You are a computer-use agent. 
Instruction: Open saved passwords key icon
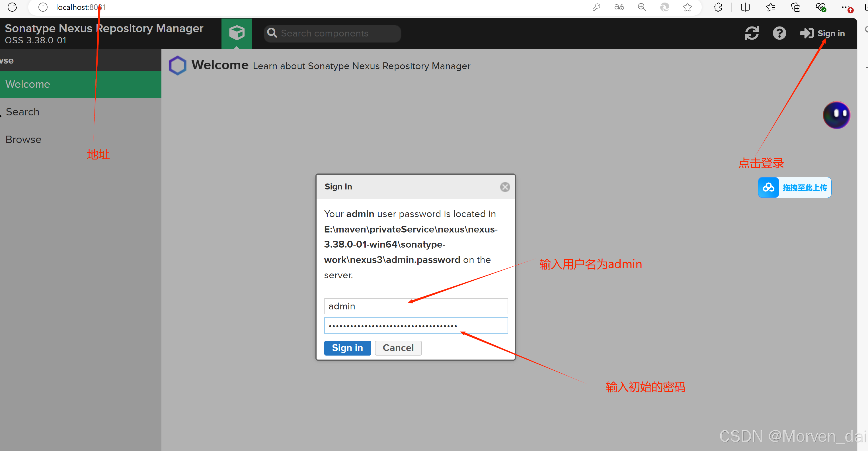pyautogui.click(x=596, y=7)
